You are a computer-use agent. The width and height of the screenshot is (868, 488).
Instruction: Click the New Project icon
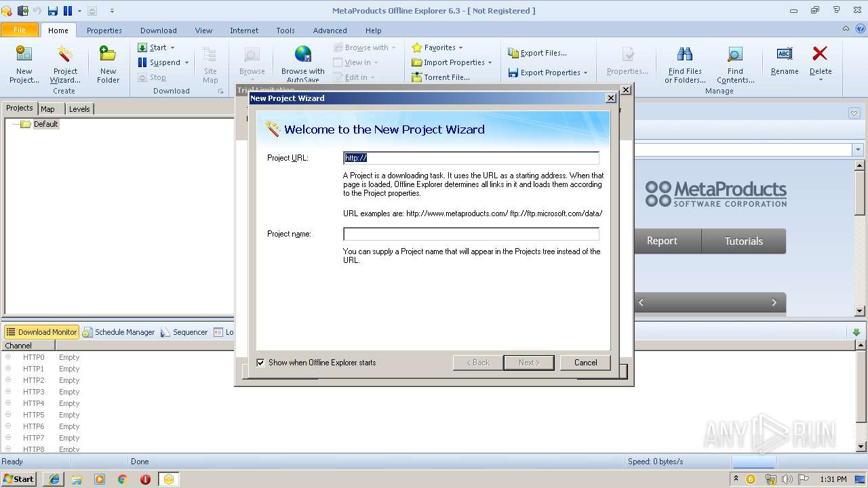click(x=24, y=64)
